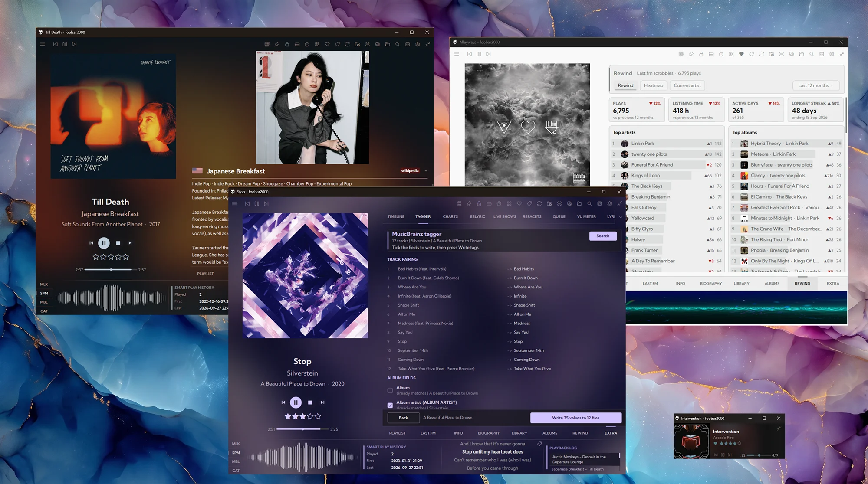Open the search magnifier in Stop window toolbar
The height and width of the screenshot is (484, 868).
pos(589,204)
